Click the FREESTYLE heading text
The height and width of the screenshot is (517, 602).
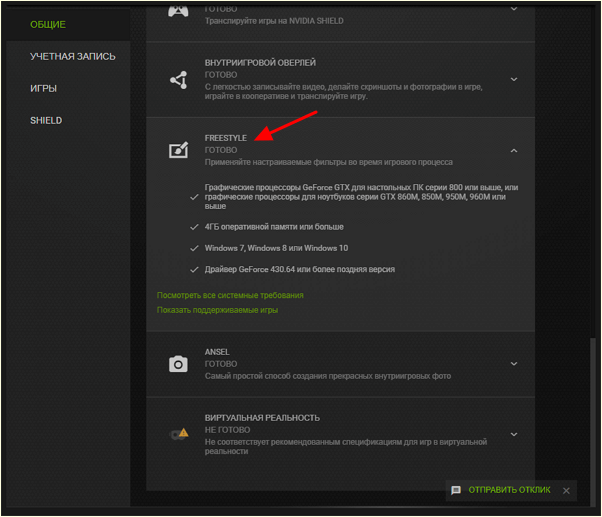226,138
